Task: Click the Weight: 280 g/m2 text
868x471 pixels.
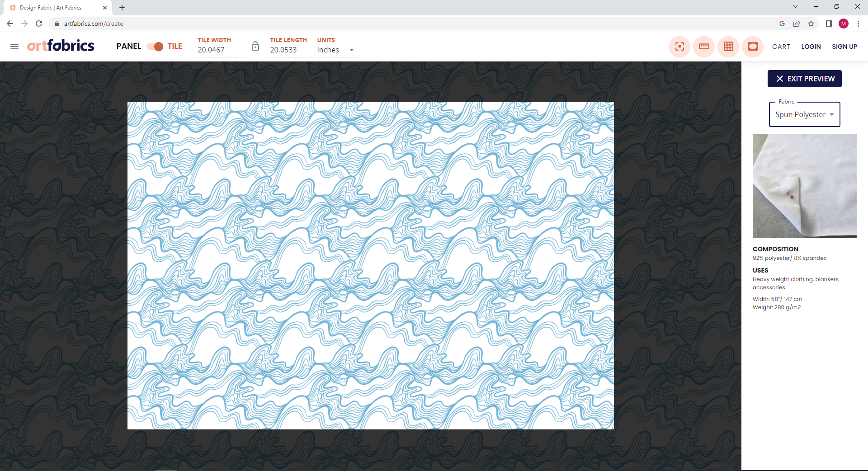Action: [777, 307]
